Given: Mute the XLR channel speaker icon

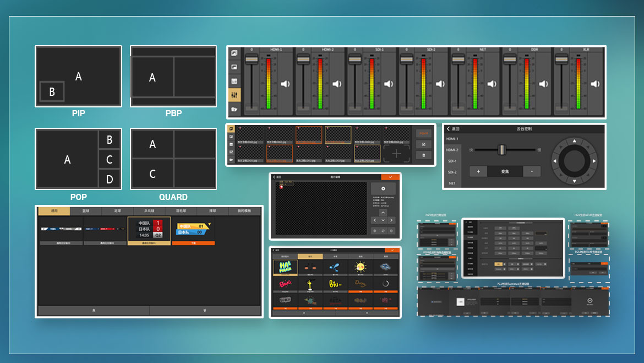Looking at the screenshot, I should (x=595, y=84).
